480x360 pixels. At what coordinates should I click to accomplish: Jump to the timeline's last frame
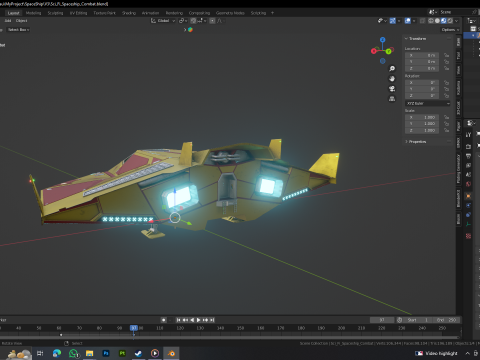(x=212, y=320)
